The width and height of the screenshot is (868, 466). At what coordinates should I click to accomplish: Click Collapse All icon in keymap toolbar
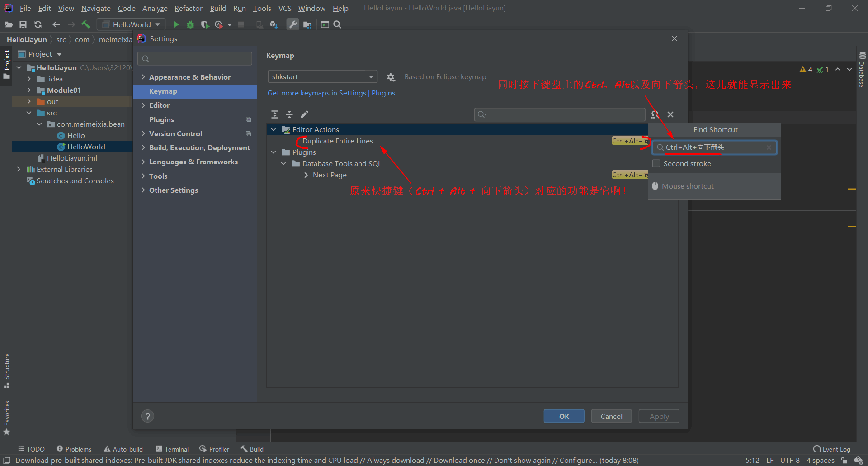click(289, 114)
